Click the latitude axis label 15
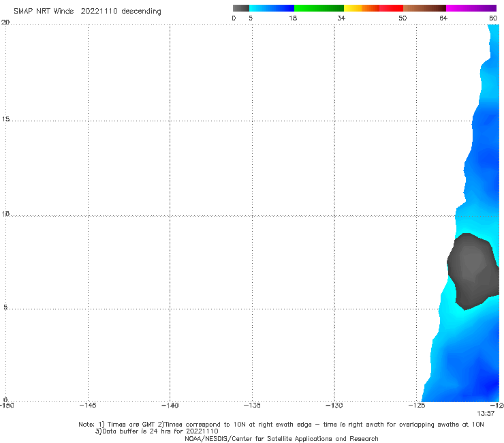Screen dimensions: 504x443 [x=5, y=119]
